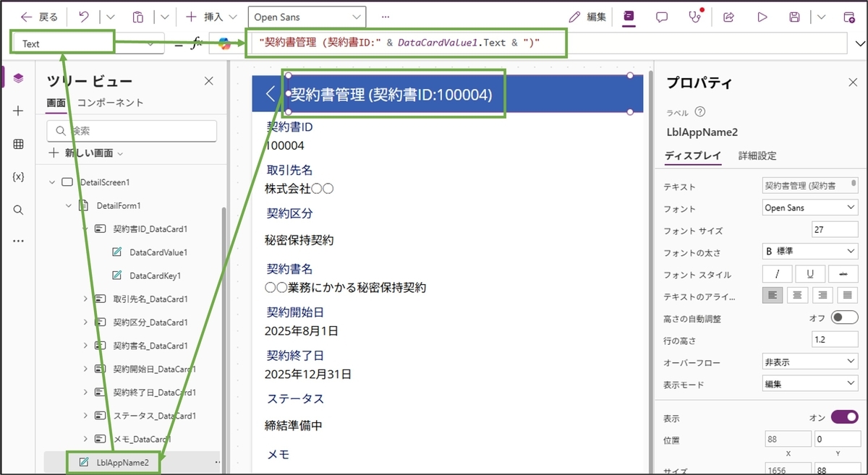
Task: Toggle strikethrough font style
Action: tap(843, 274)
